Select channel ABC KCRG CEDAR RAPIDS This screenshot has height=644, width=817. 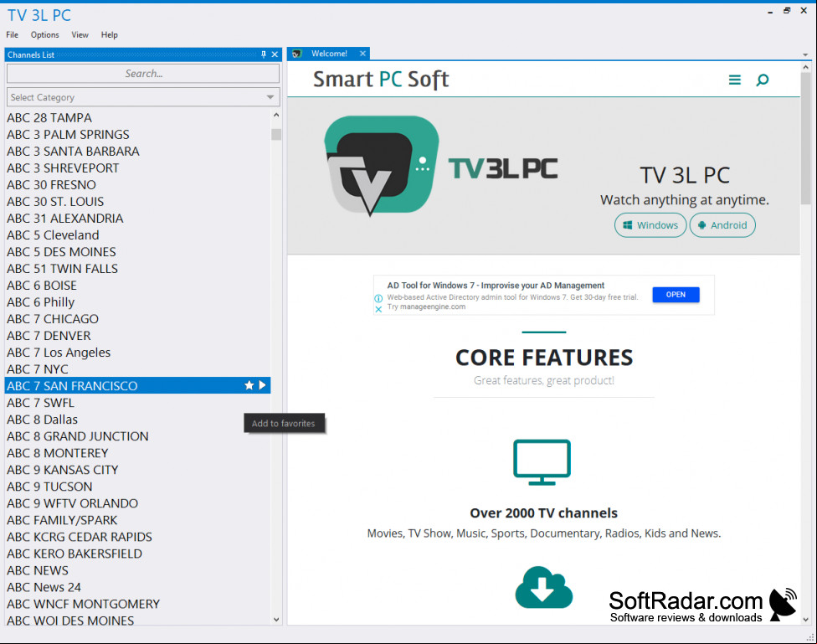[137, 537]
